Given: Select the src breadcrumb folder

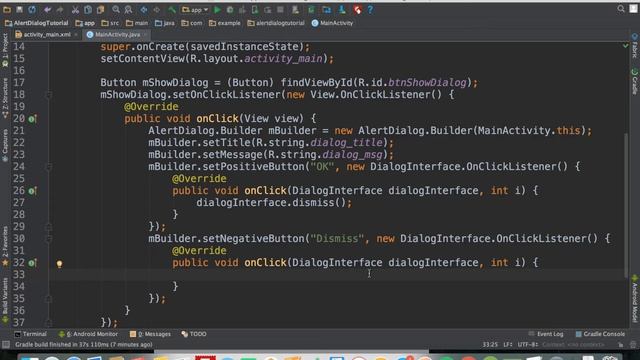Looking at the screenshot, I should (110, 23).
